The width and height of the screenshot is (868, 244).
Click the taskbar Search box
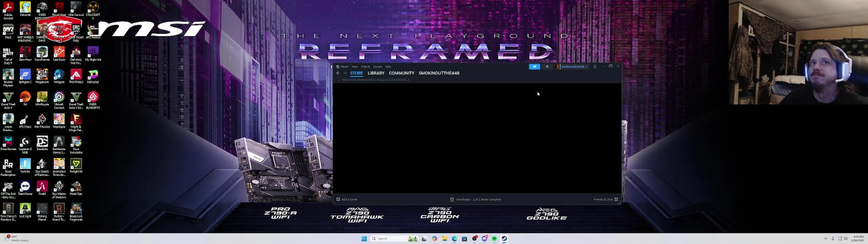point(394,239)
